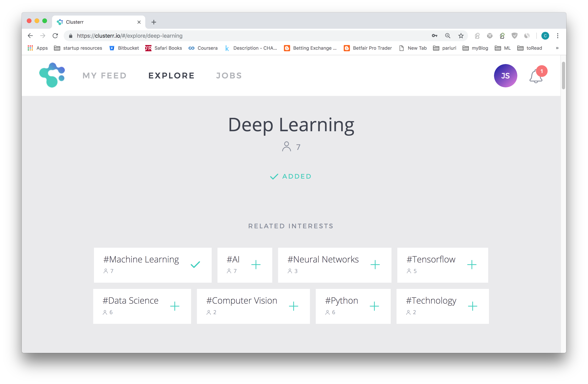Add #Neural Networks using plus icon
The image size is (588, 384).
click(375, 264)
